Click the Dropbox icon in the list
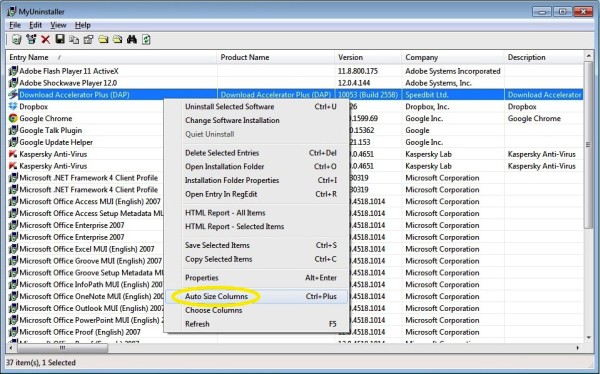600x374 pixels. coord(13,106)
